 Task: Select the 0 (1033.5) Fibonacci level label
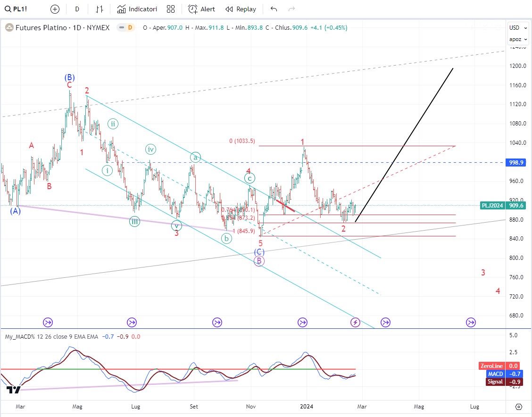point(242,141)
